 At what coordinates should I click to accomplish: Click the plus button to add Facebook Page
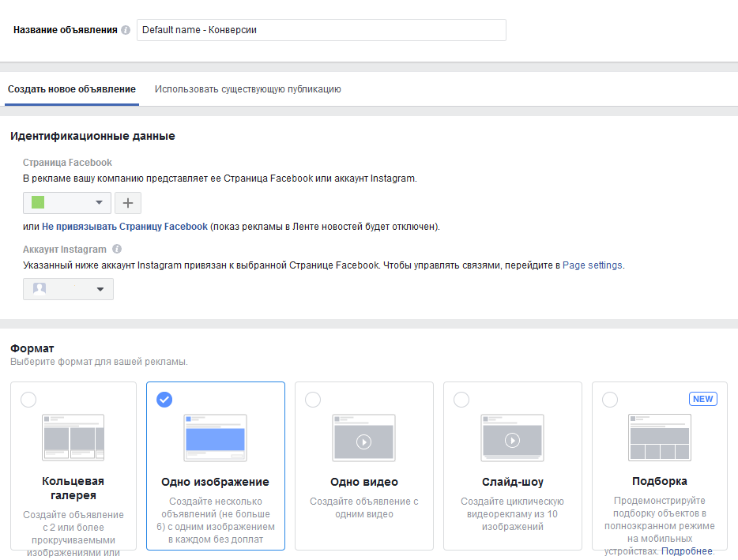(128, 203)
